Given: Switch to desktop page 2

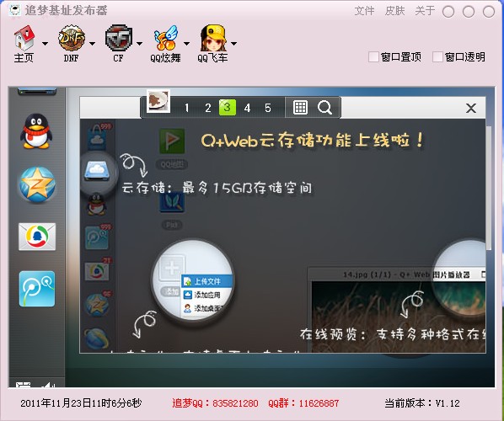Looking at the screenshot, I should (208, 108).
